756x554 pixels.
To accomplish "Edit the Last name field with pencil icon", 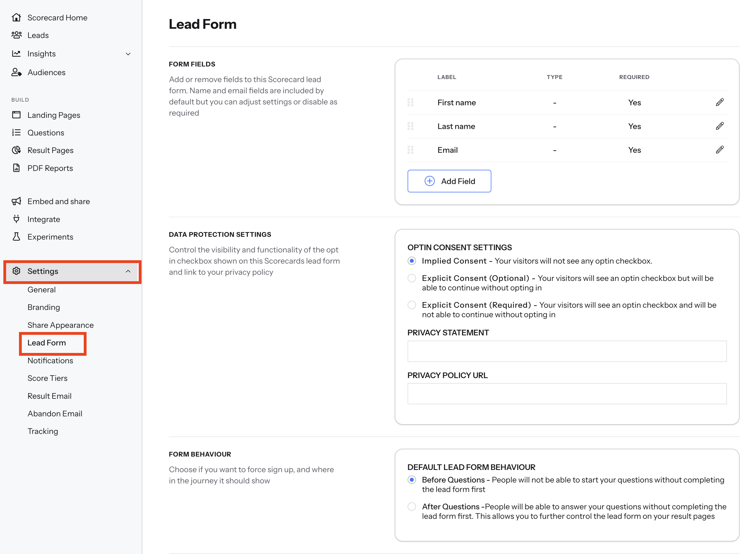I will [x=719, y=126].
